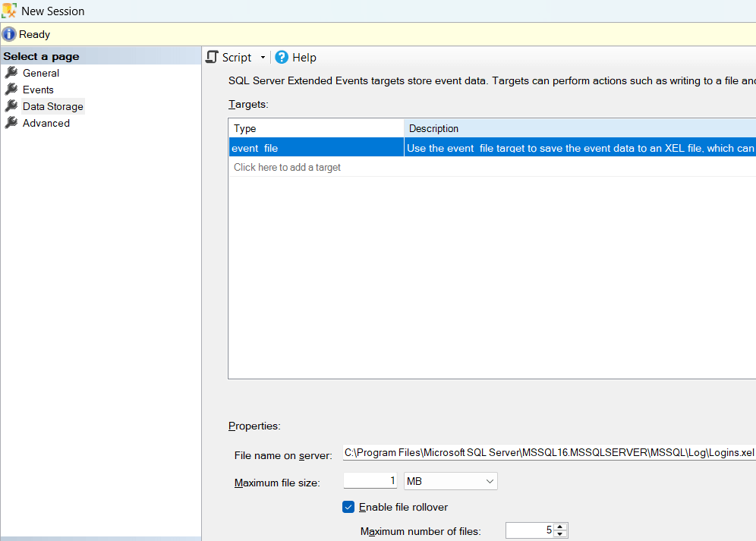Image resolution: width=756 pixels, height=541 pixels.
Task: Click the File name on server field
Action: point(549,453)
